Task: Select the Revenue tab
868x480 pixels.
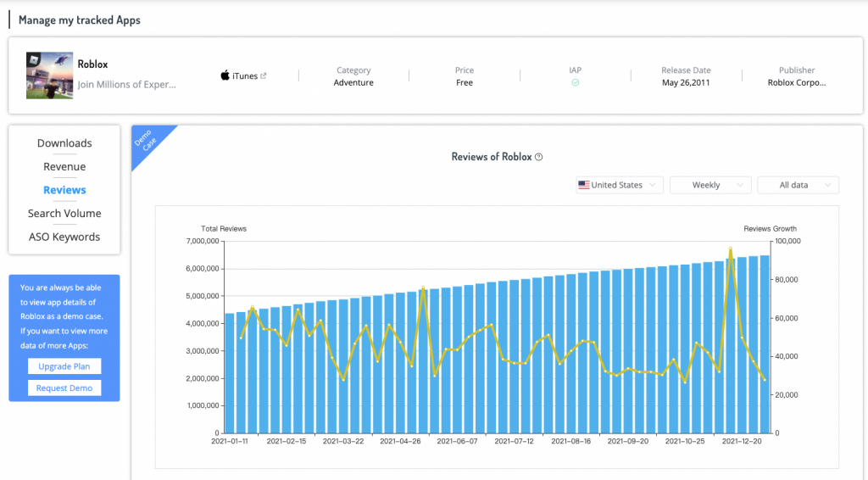Action: pos(64,167)
